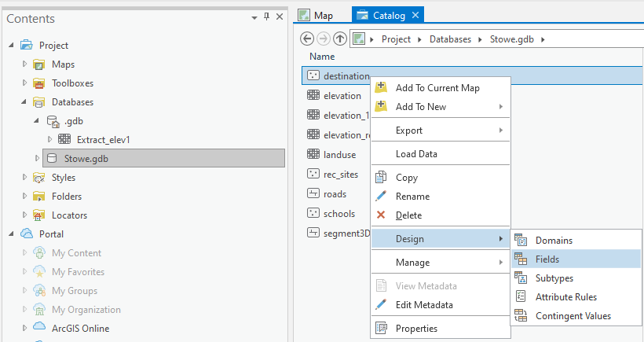Select ArcGIS Online in Portal tree
The width and height of the screenshot is (644, 342).
tap(80, 329)
